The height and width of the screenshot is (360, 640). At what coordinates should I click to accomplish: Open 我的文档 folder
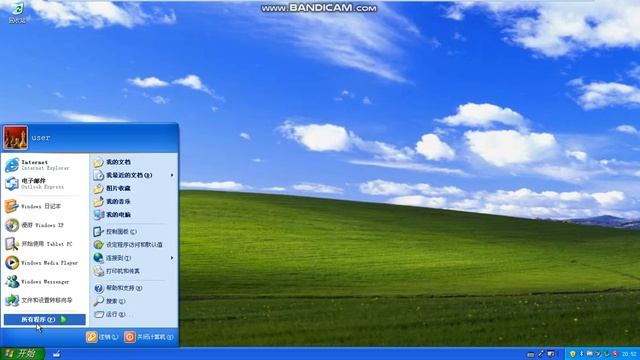click(x=134, y=162)
